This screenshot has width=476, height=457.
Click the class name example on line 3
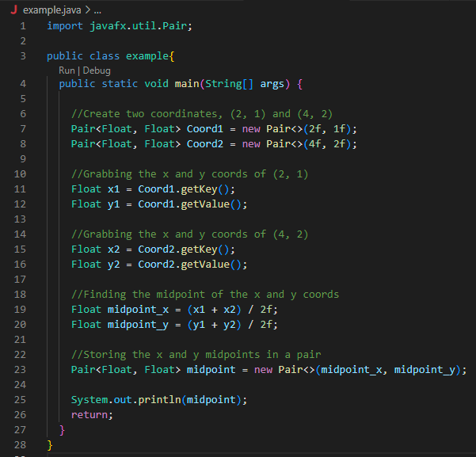147,56
